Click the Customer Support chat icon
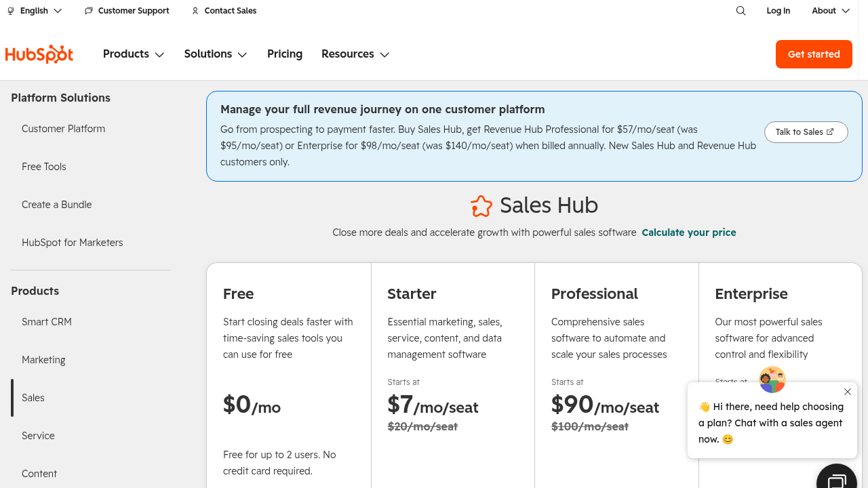The height and width of the screenshot is (488, 868). pos(89,11)
